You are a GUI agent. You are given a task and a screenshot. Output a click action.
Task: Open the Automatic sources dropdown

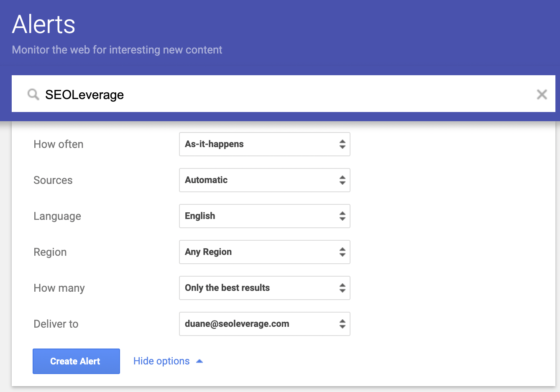pyautogui.click(x=264, y=180)
